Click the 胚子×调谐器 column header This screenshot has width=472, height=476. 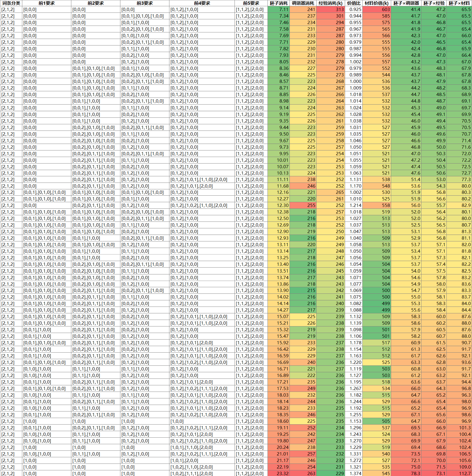(406, 3)
